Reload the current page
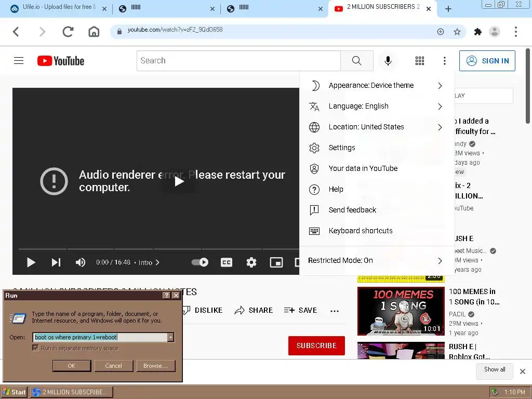 [68, 32]
